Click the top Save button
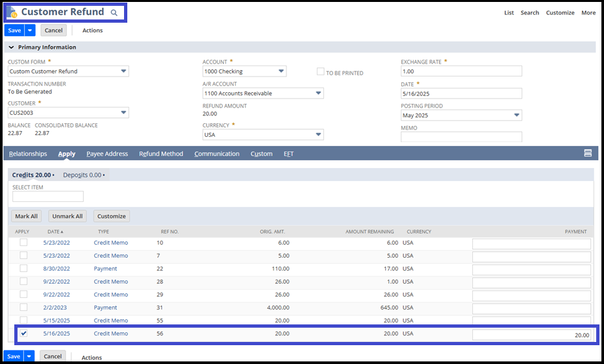The width and height of the screenshot is (604, 364). point(15,30)
